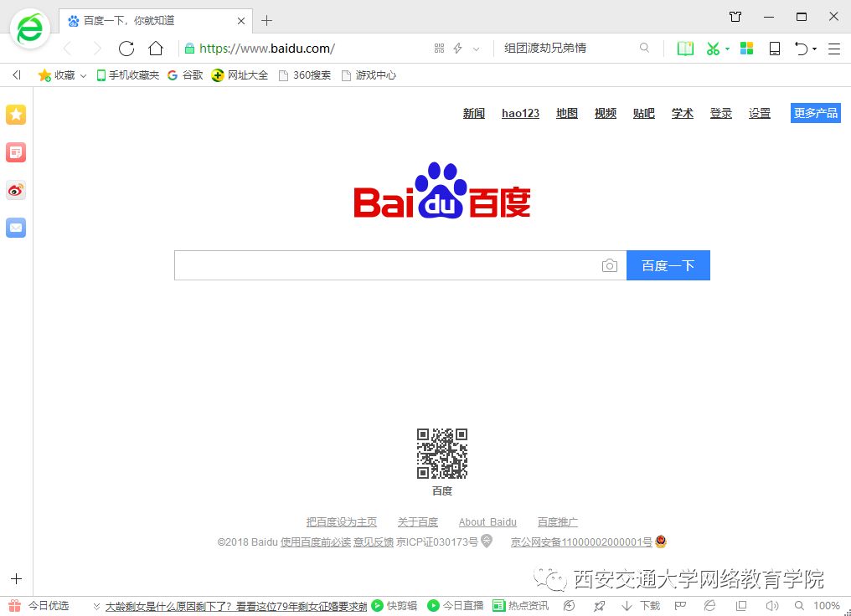Open the About Baidu link
Image resolution: width=851 pixels, height=616 pixels.
point(487,521)
